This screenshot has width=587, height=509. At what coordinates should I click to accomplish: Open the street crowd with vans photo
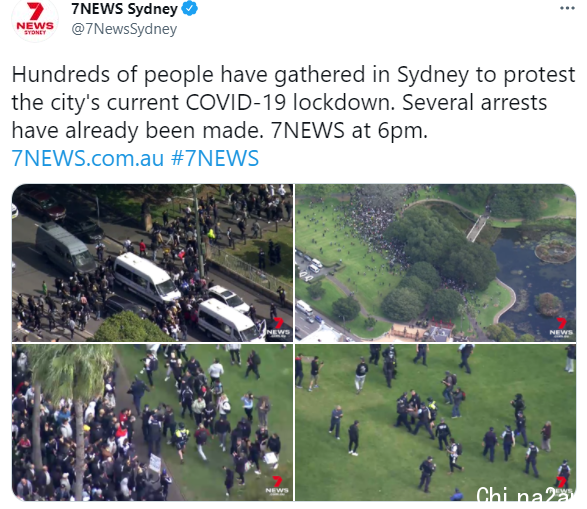click(x=152, y=263)
